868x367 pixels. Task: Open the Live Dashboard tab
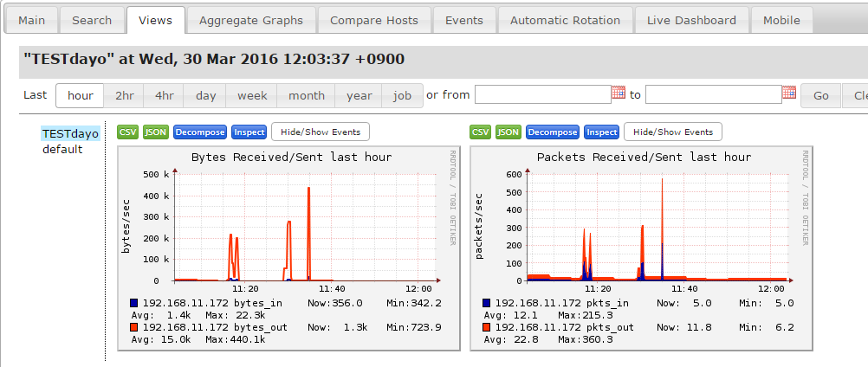pos(692,21)
